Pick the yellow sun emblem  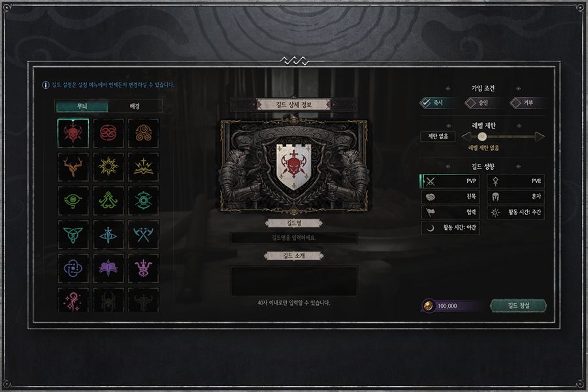(108, 167)
